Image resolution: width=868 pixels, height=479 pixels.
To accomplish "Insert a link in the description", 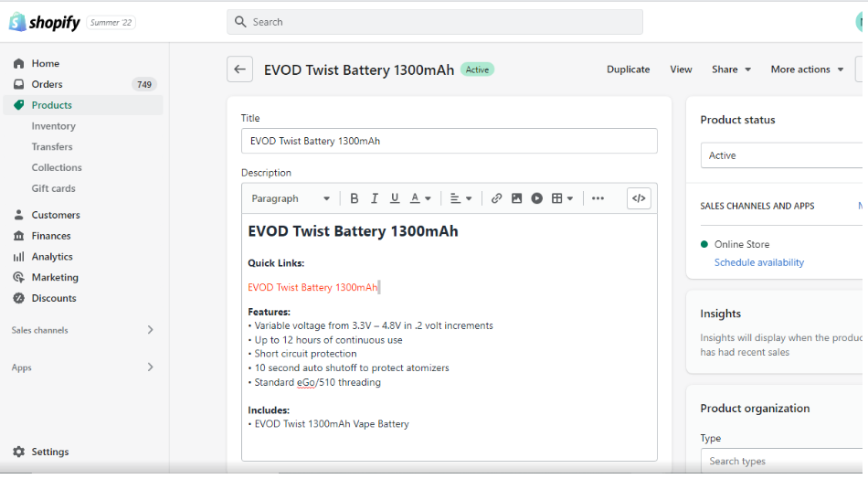I will coord(496,198).
